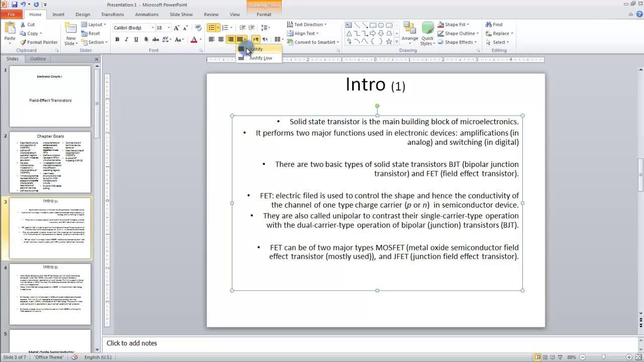644x362 pixels.
Task: Adjust the zoom slider handle
Action: 603,357
